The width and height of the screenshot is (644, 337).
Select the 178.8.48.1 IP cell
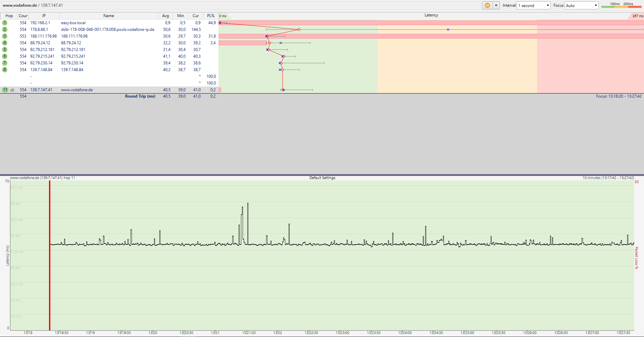coord(39,30)
